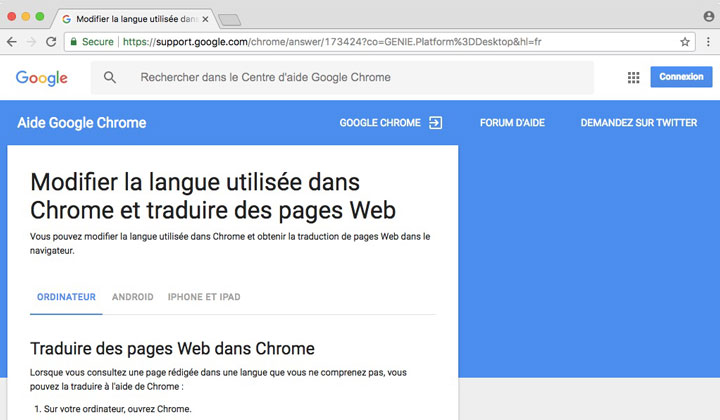Click the Google logo
This screenshot has width=720, height=420.
coord(42,78)
